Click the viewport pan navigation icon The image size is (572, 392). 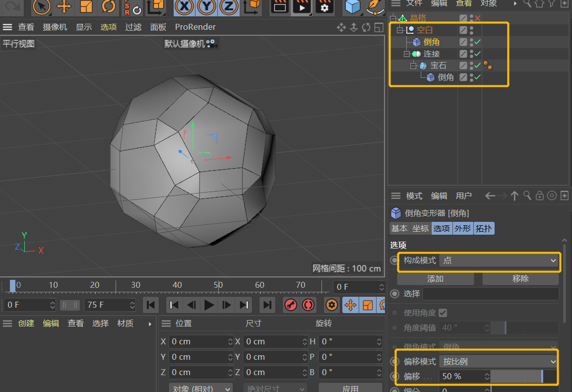pos(341,27)
